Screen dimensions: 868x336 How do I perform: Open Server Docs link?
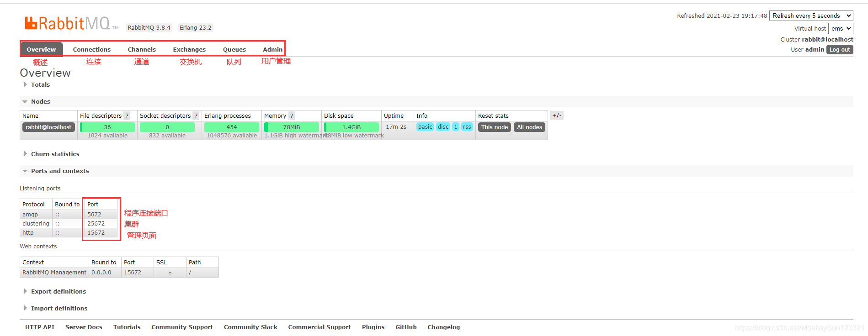click(84, 327)
